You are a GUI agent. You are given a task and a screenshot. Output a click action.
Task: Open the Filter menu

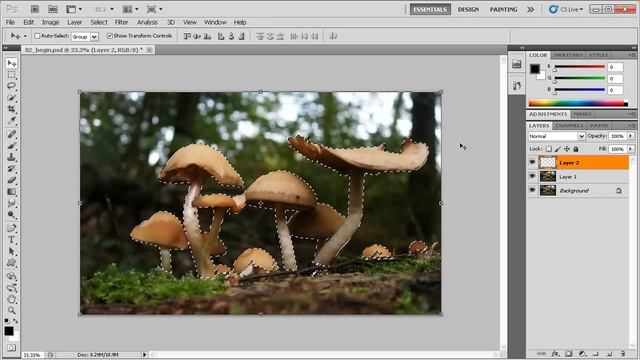[x=121, y=22]
